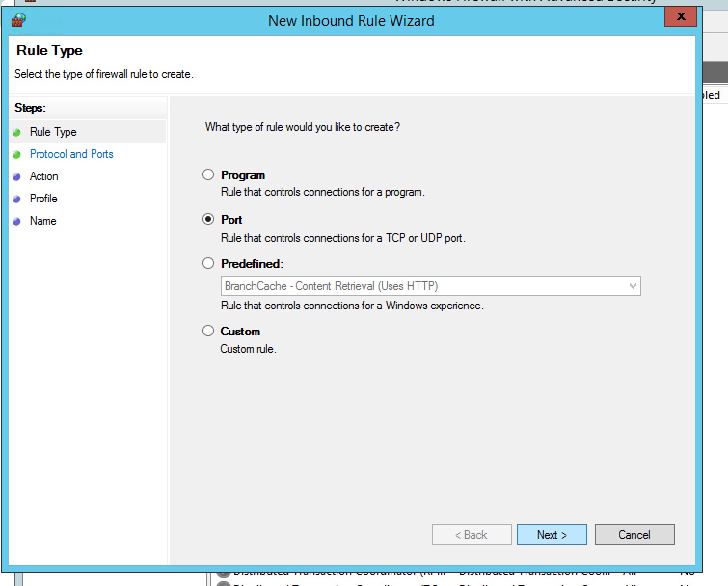
Task: Click the green bullet beside Protocol and Ports
Action: coord(17,155)
